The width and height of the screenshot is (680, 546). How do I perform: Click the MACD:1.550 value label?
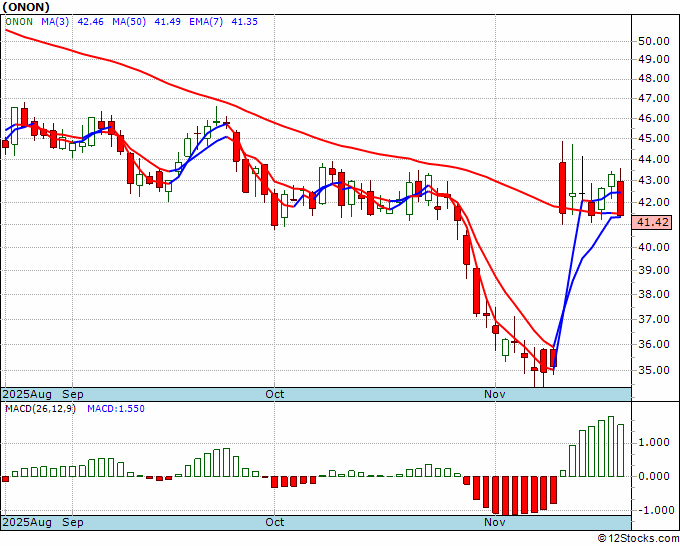point(116,409)
